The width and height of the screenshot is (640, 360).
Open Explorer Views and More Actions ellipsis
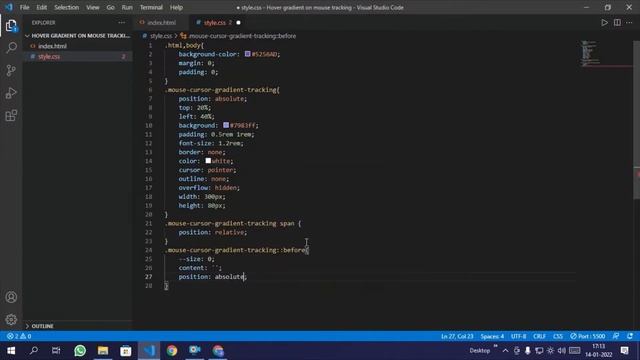tap(122, 23)
